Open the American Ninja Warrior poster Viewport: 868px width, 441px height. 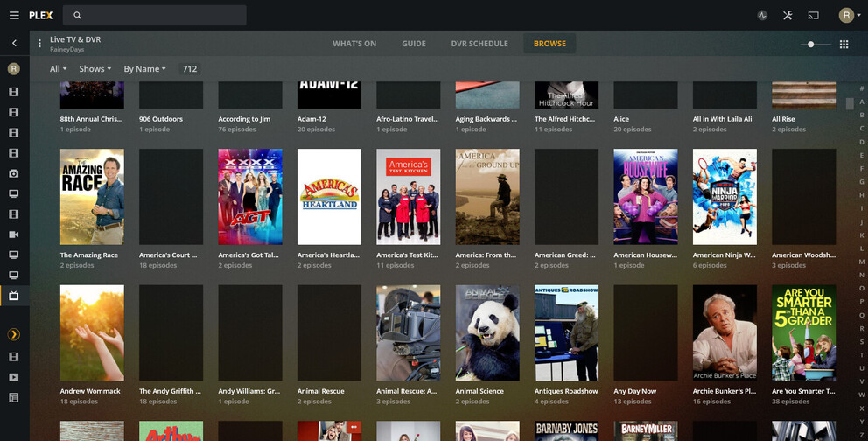pyautogui.click(x=724, y=196)
